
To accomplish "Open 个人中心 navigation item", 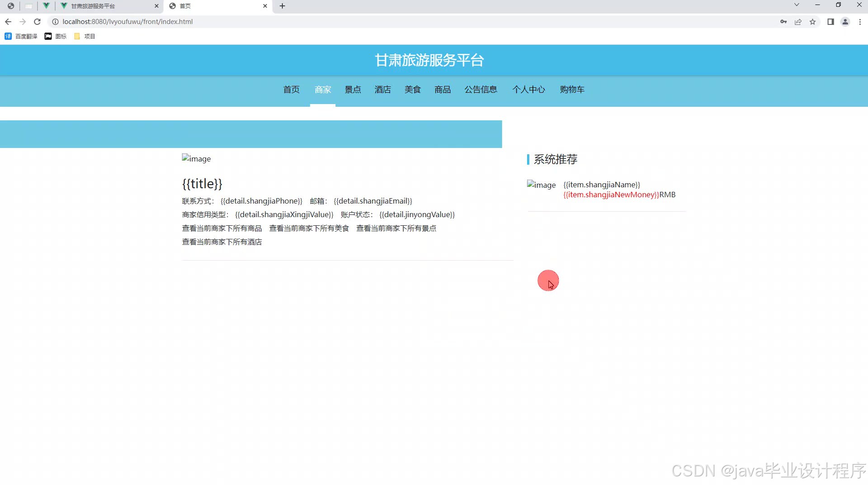I will pos(528,90).
